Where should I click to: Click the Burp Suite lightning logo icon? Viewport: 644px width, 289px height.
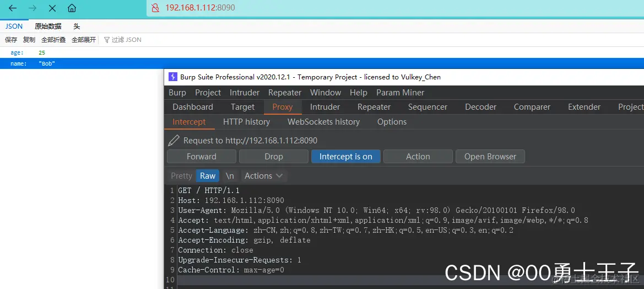pyautogui.click(x=173, y=77)
